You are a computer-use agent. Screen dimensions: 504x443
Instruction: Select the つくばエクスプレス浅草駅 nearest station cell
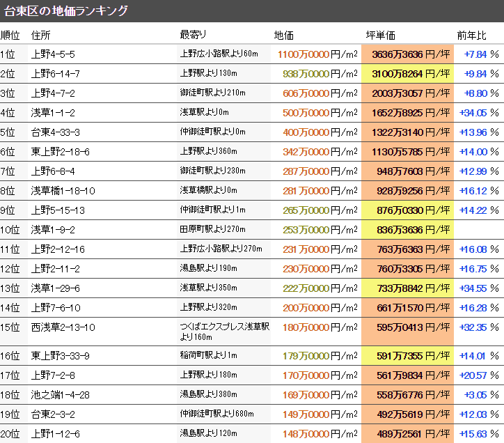click(x=224, y=327)
